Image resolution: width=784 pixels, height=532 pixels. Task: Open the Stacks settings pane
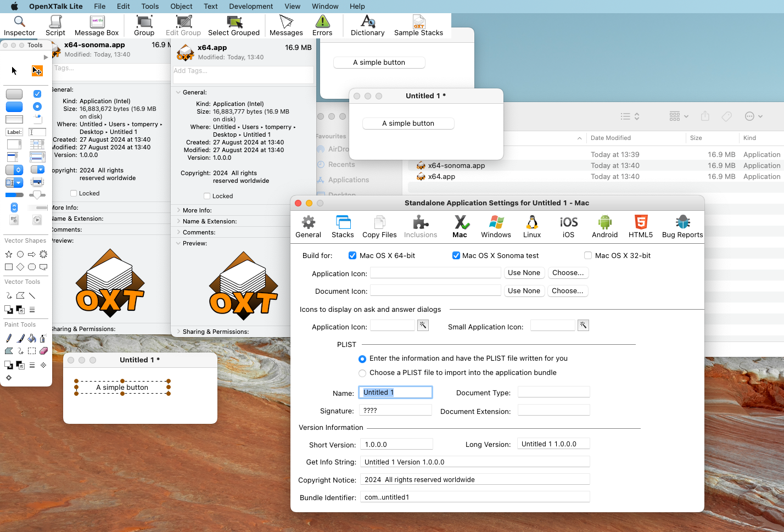343,227
